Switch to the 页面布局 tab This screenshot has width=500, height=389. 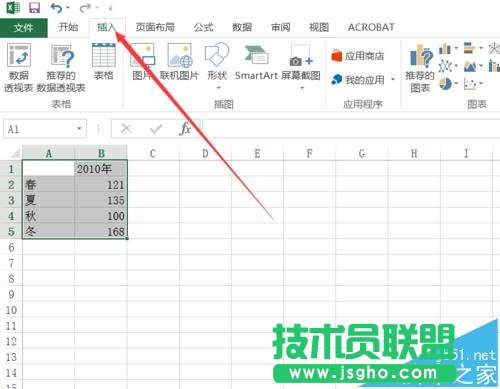pos(155,27)
